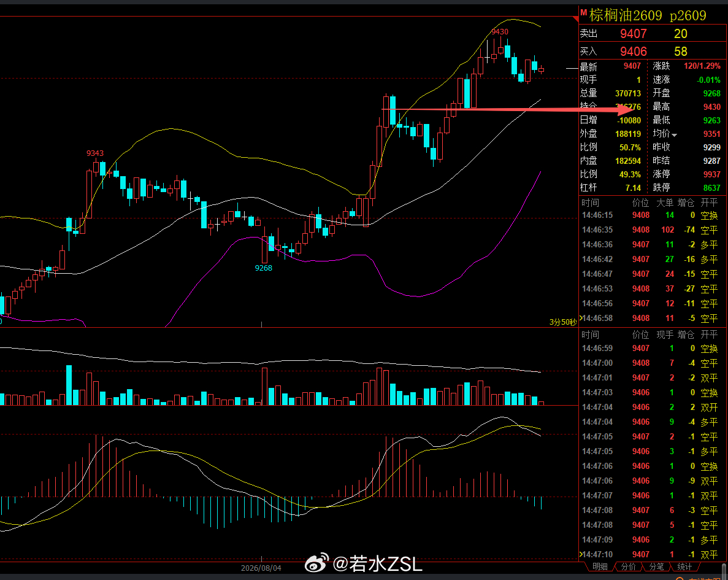Click the 昨收 value 9299
This screenshot has height=580, width=728.
(712, 147)
